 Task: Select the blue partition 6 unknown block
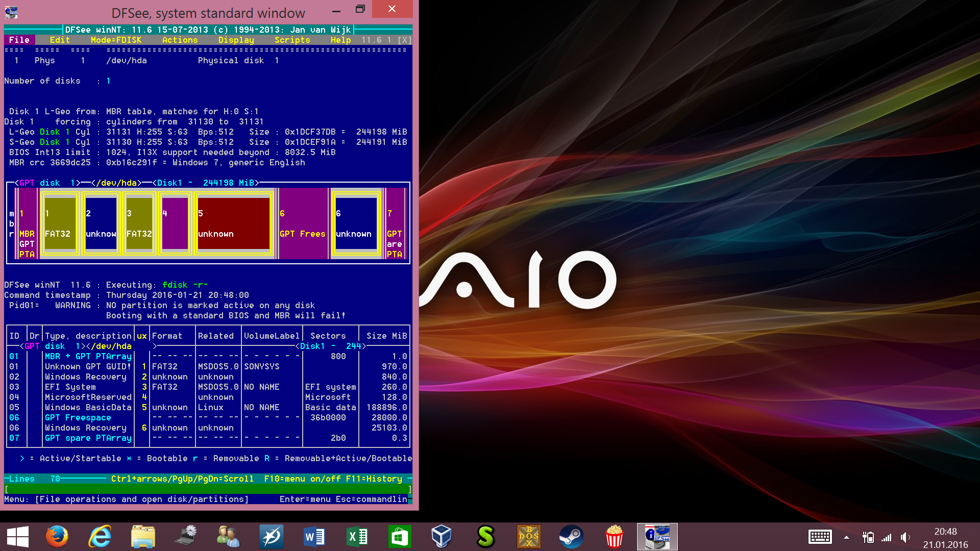click(x=356, y=223)
